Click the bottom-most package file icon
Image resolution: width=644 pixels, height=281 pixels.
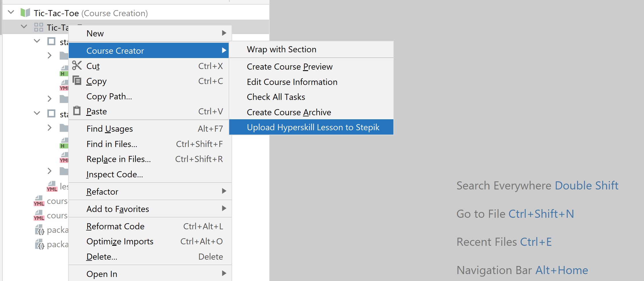pyautogui.click(x=39, y=244)
